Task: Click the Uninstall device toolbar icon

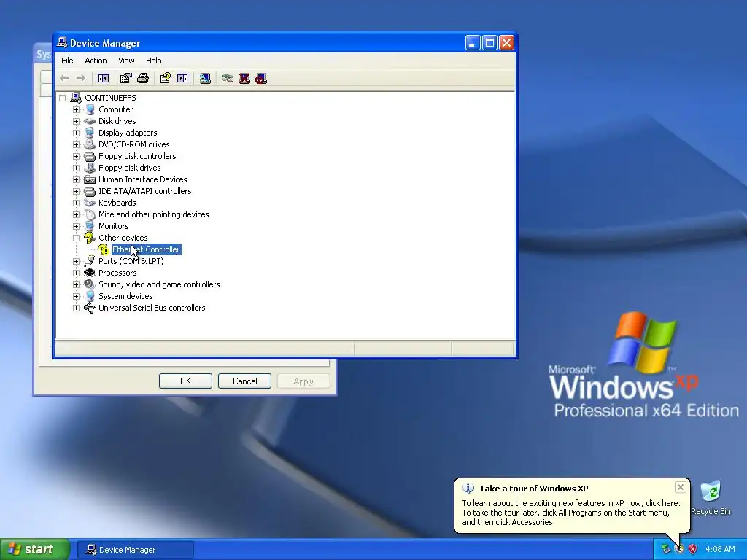Action: [x=244, y=78]
